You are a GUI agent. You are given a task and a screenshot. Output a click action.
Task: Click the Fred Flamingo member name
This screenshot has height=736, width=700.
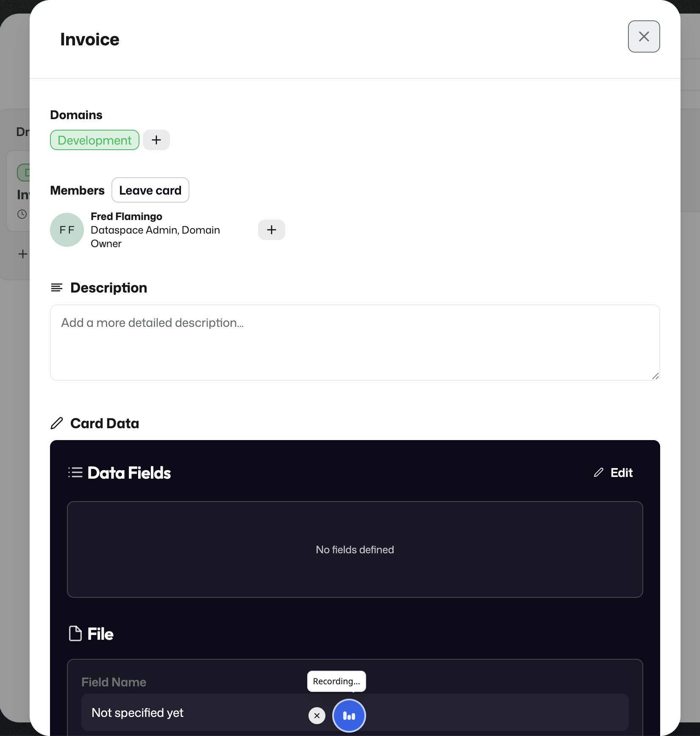coord(126,216)
